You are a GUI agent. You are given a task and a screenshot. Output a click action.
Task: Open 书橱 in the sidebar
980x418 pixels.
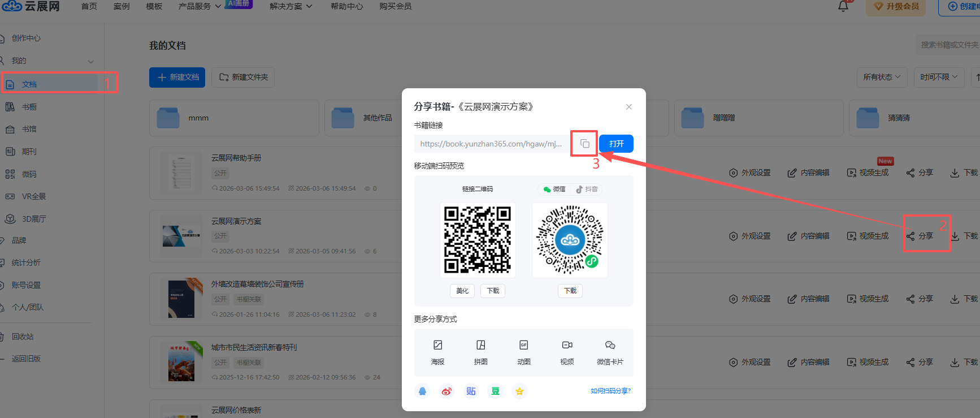point(29,107)
